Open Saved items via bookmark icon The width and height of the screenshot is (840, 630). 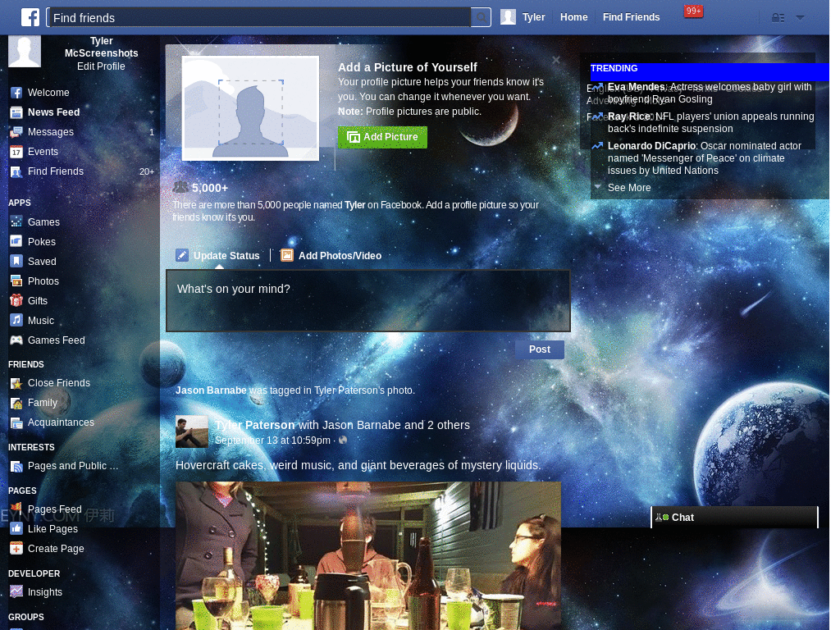pos(16,261)
